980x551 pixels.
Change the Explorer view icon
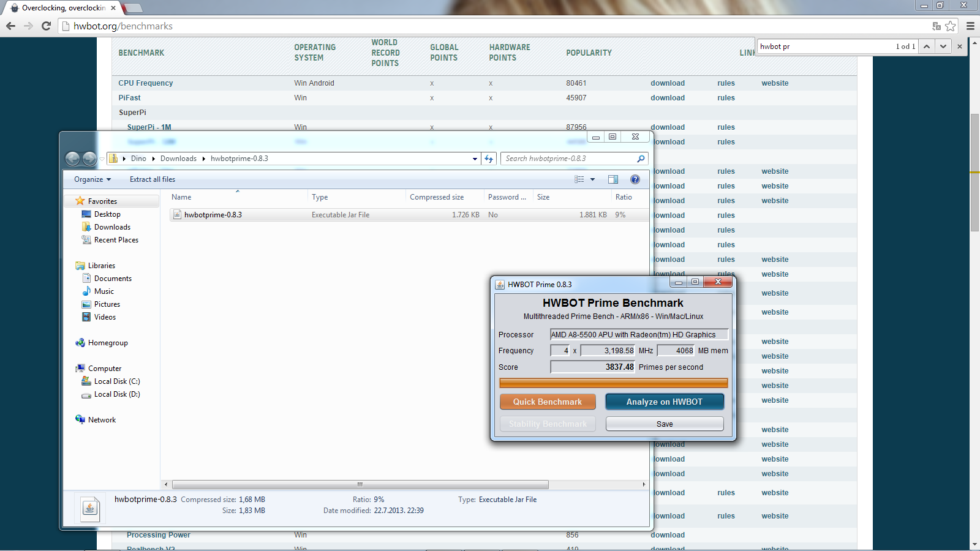click(x=579, y=179)
